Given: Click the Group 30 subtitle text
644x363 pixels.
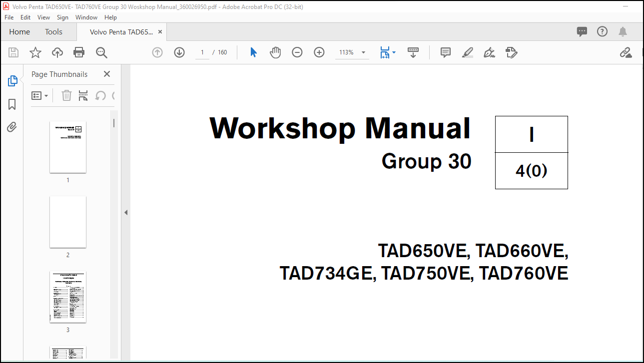Looking at the screenshot, I should pos(426,161).
